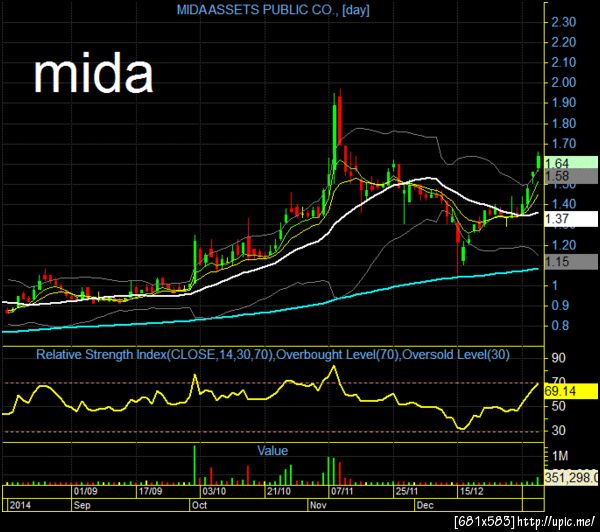600x532 pixels.
Task: Click the 2014 year label
Action: tap(20, 505)
